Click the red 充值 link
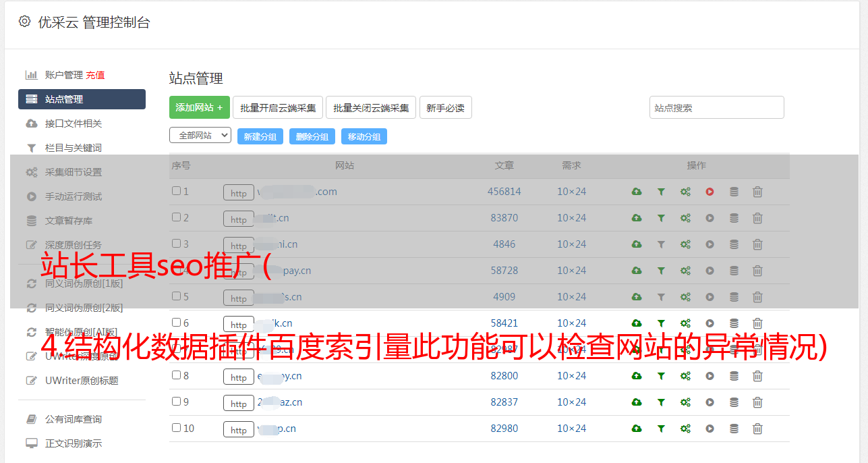 [x=95, y=75]
